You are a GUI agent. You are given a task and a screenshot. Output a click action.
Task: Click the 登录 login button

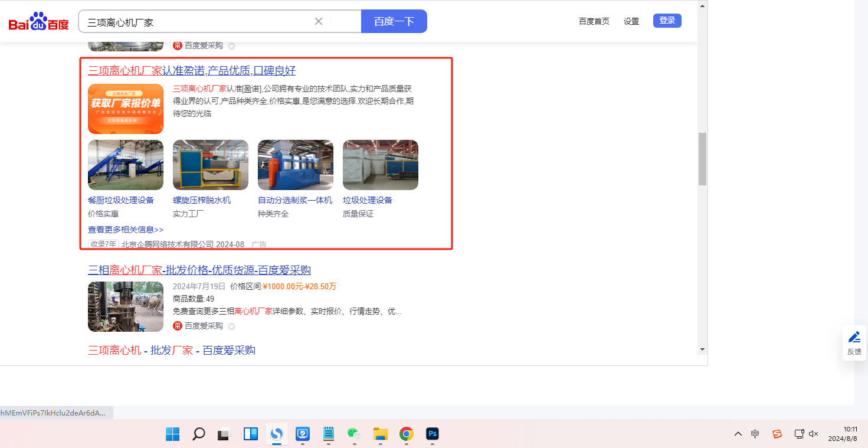coord(667,21)
